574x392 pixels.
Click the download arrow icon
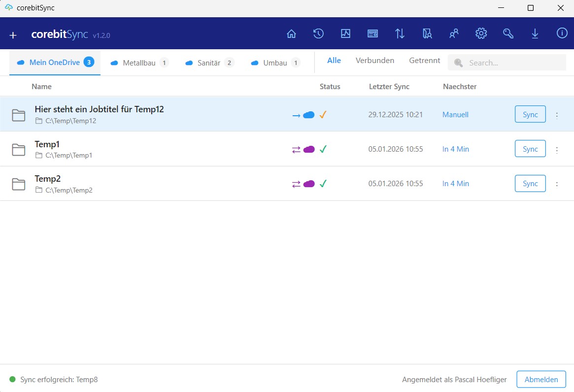click(535, 33)
